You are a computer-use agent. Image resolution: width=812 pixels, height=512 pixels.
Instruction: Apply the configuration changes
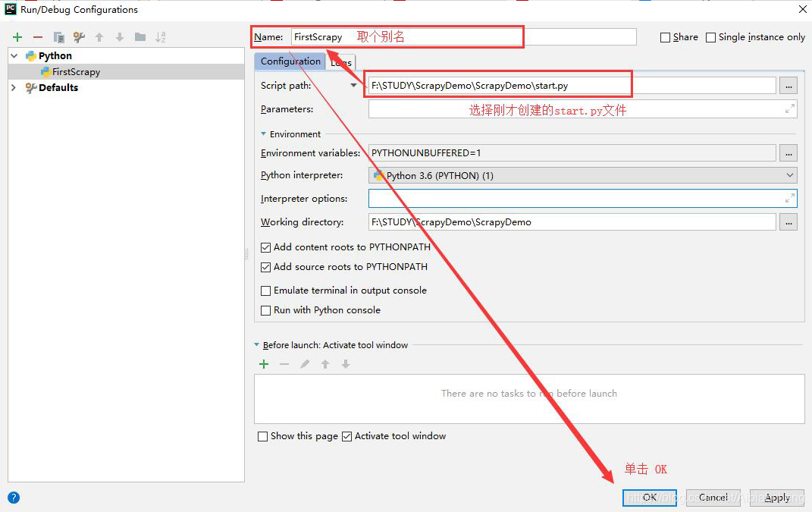pos(776,498)
